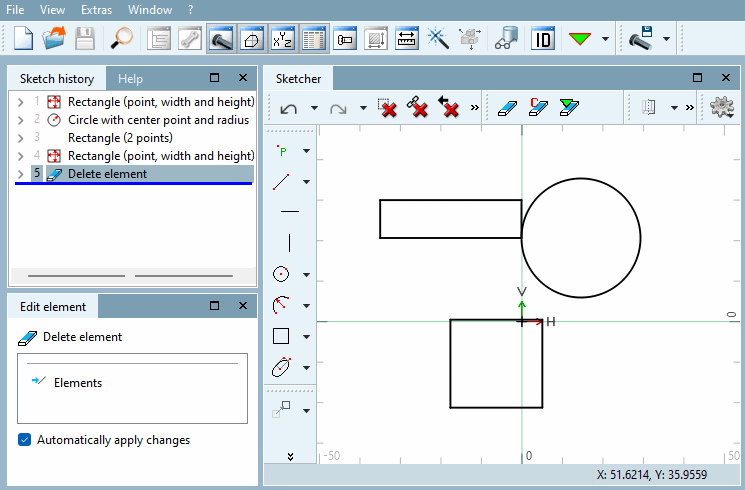This screenshot has width=745, height=490.
Task: Click the hatched dimension frame icon
Action: coord(376,38)
